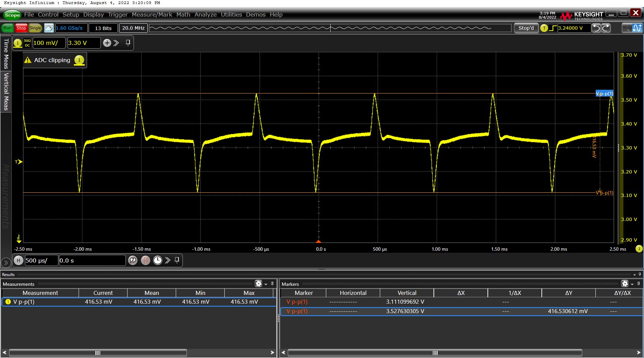
Task: Open the 13 Bits resolution setting
Action: pos(103,28)
